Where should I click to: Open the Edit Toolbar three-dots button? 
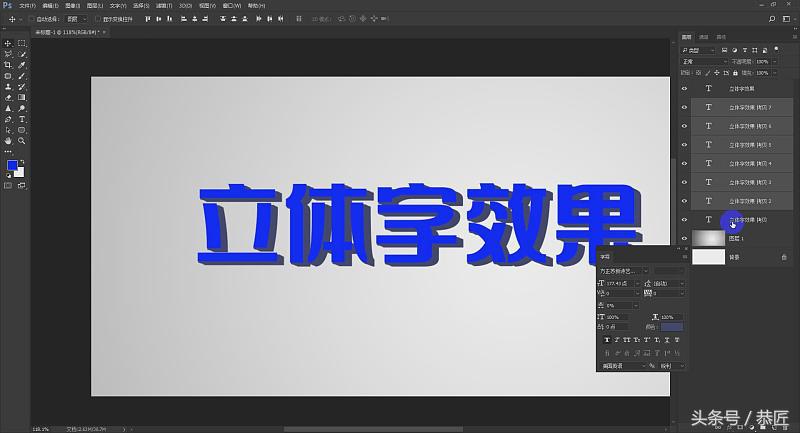point(8,151)
